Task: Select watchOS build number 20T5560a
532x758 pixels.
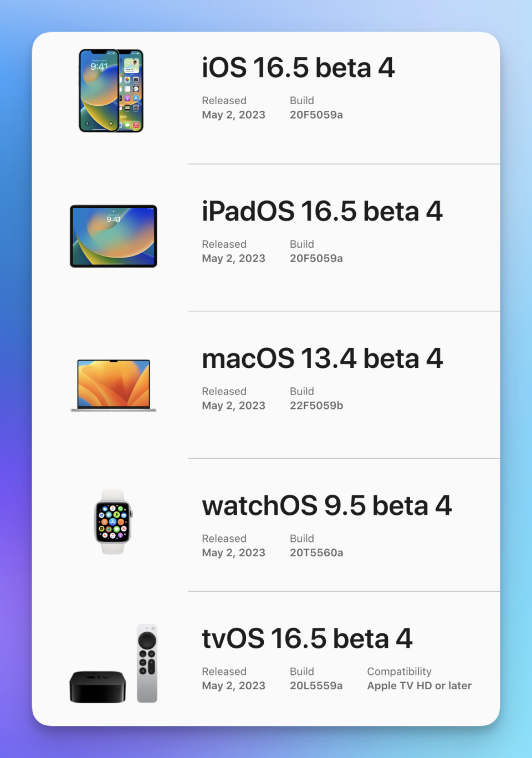Action: pos(316,552)
